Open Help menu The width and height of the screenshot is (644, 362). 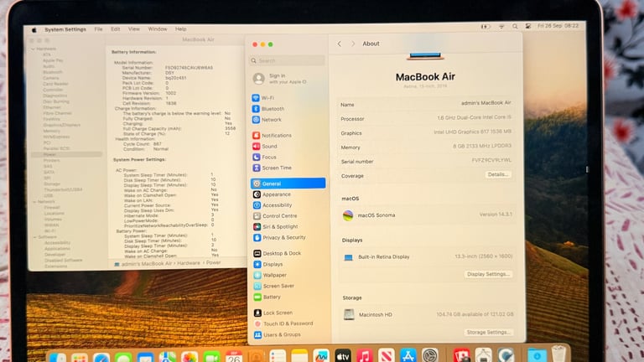coord(181,29)
